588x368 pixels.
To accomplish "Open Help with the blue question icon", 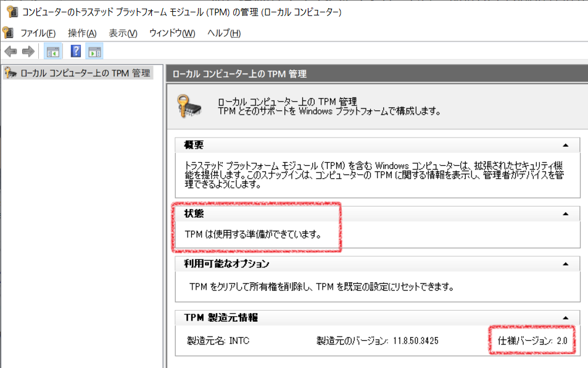I will (x=76, y=51).
